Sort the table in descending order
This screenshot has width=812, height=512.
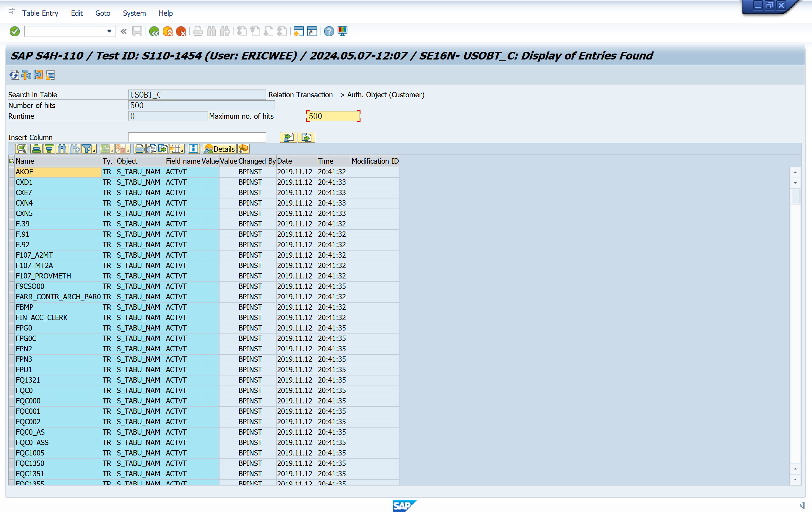click(49, 149)
